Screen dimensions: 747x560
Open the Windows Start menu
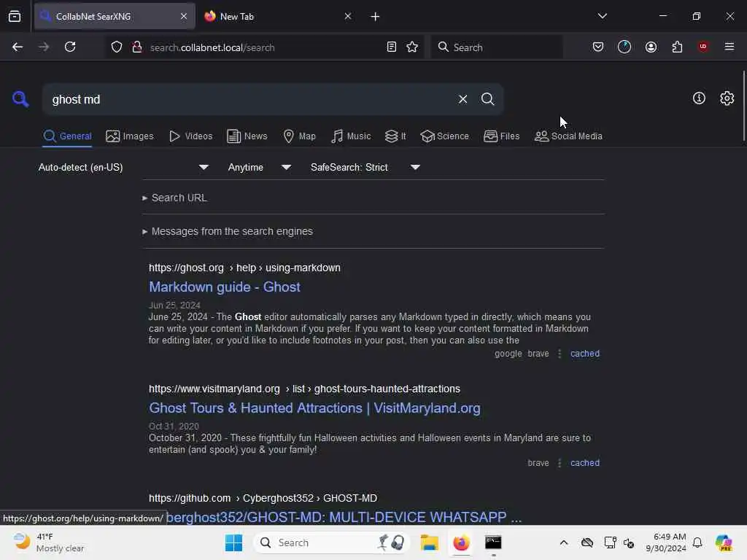pyautogui.click(x=233, y=542)
